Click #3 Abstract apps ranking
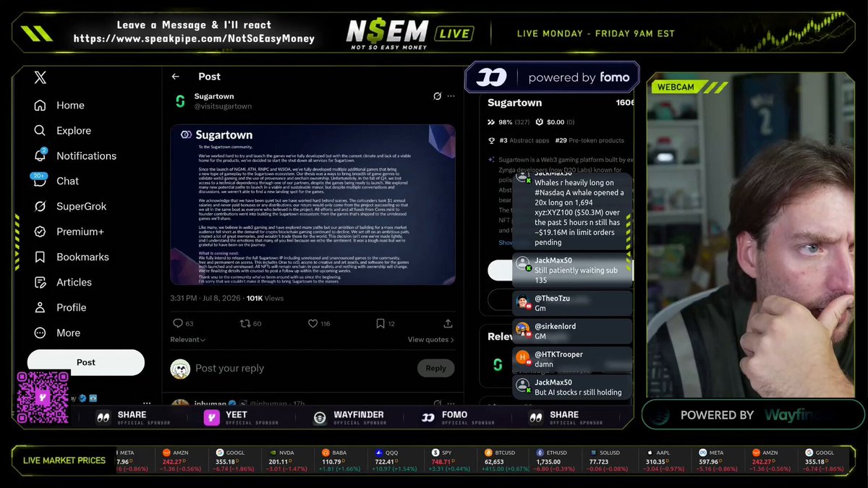The height and width of the screenshot is (488, 868). click(519, 140)
